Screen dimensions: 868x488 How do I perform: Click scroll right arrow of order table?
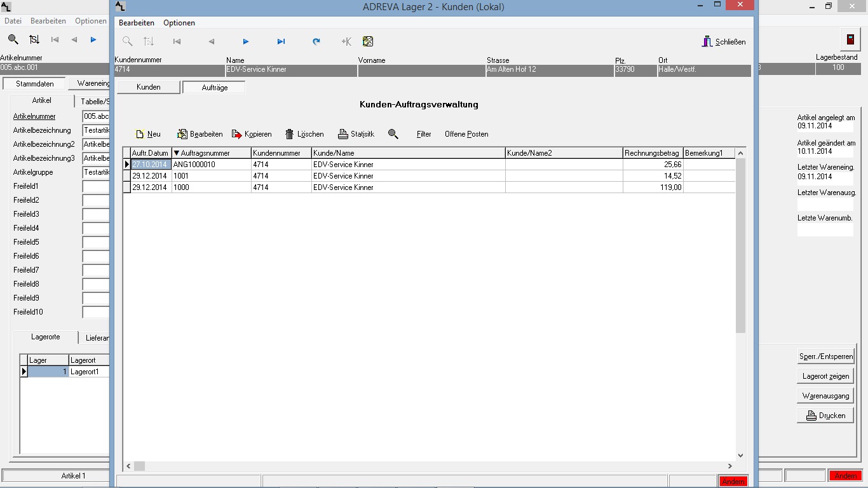[730, 466]
